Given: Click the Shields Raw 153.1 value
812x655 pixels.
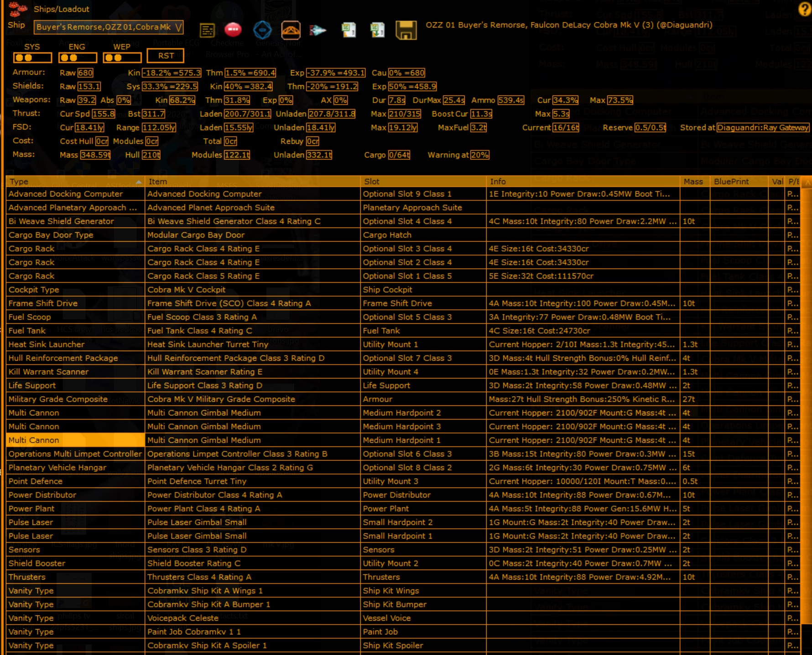Looking at the screenshot, I should [89, 87].
